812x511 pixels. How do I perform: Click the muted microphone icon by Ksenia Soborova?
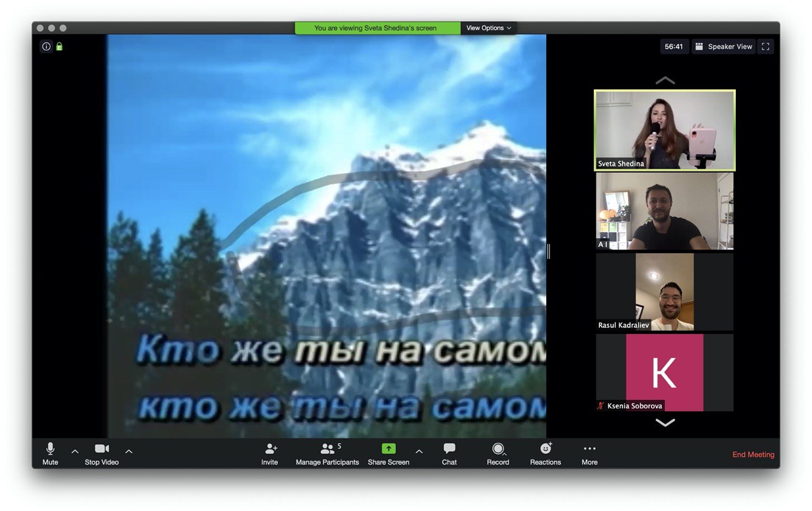[601, 406]
